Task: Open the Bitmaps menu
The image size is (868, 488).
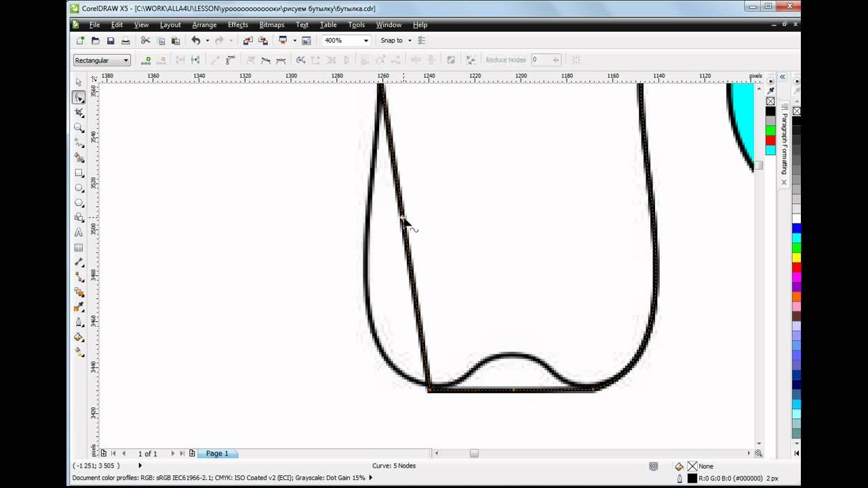Action: coord(272,25)
